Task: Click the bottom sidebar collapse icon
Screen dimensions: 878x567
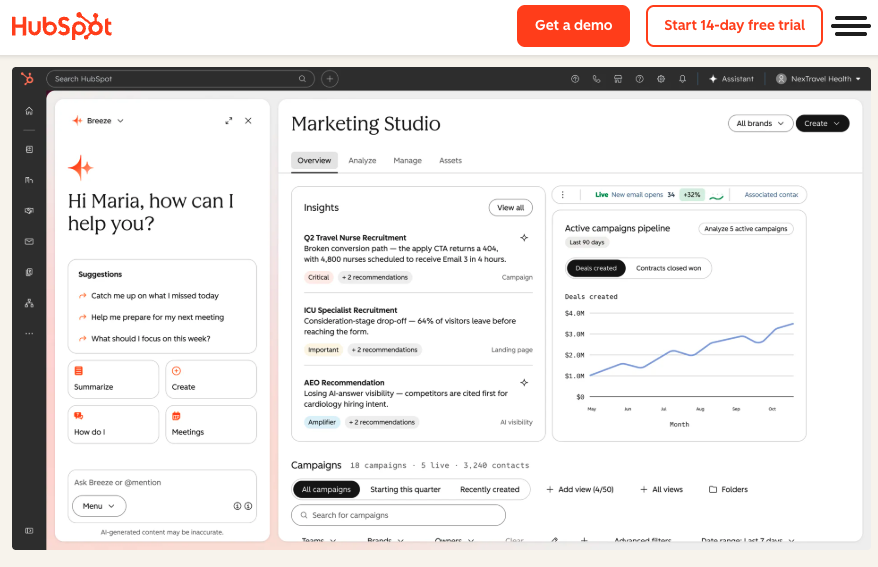Action: click(x=29, y=531)
